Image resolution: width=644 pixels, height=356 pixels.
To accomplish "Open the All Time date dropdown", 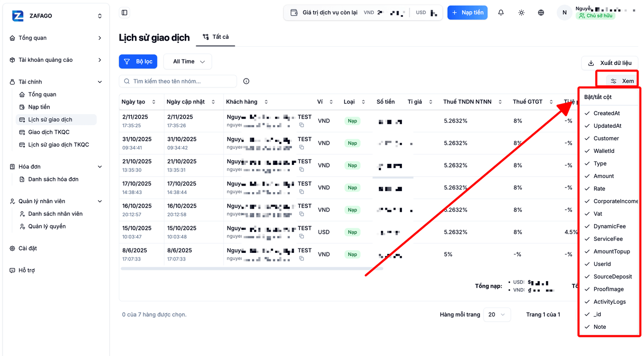I will click(188, 61).
